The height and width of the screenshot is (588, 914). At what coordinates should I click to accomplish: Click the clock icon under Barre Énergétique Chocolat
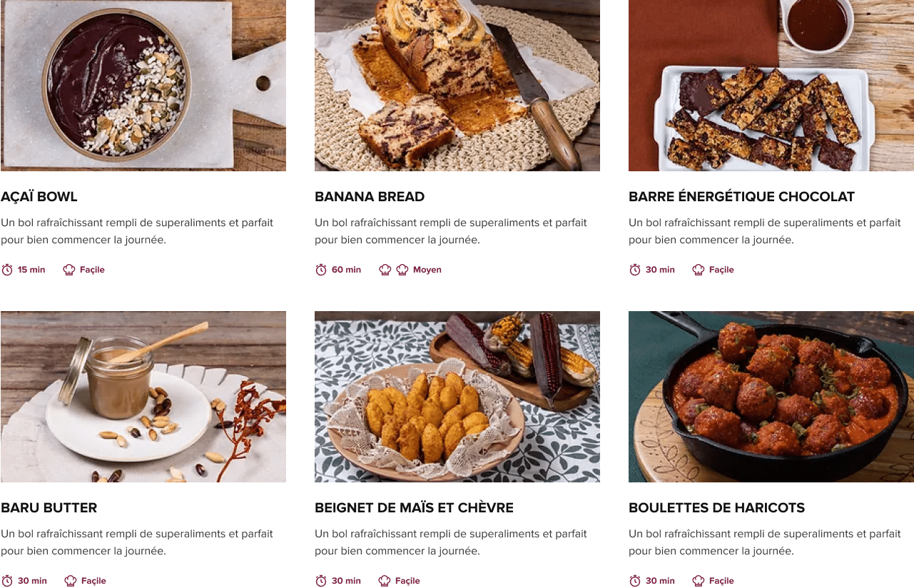coord(635,270)
